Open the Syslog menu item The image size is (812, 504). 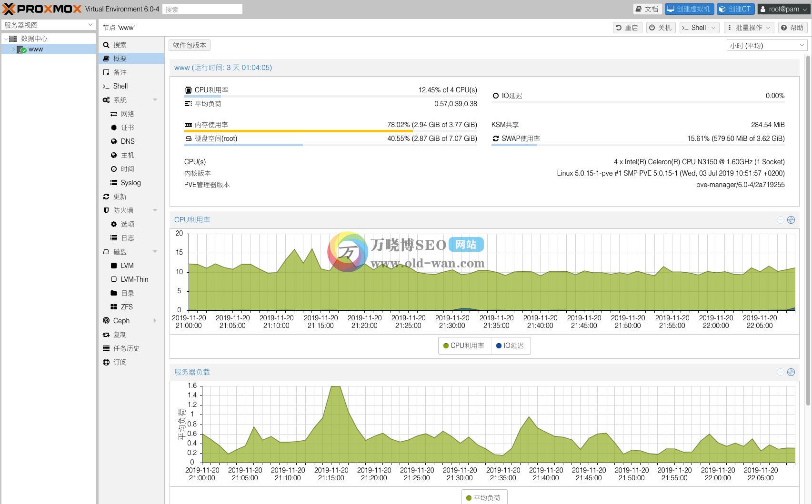(x=131, y=183)
